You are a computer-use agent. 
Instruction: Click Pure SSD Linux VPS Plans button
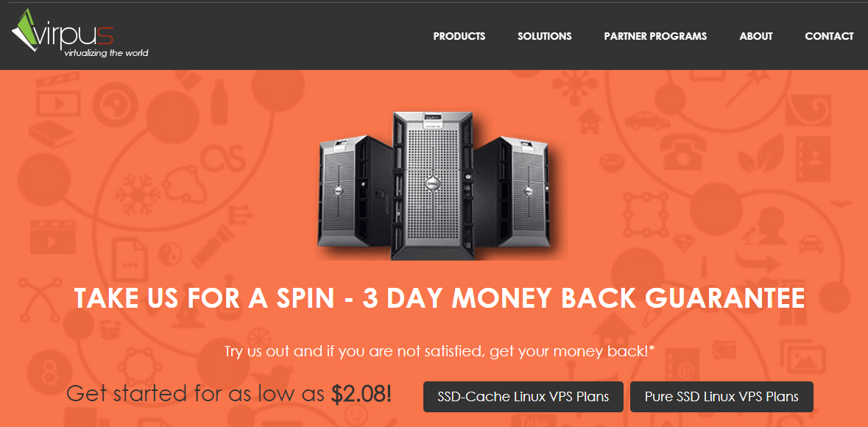pyautogui.click(x=721, y=397)
